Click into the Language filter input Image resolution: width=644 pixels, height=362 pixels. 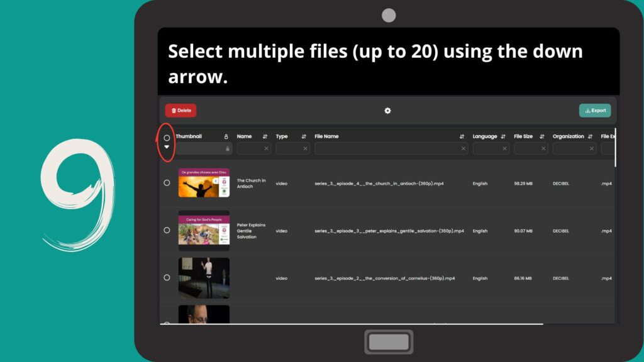point(487,149)
